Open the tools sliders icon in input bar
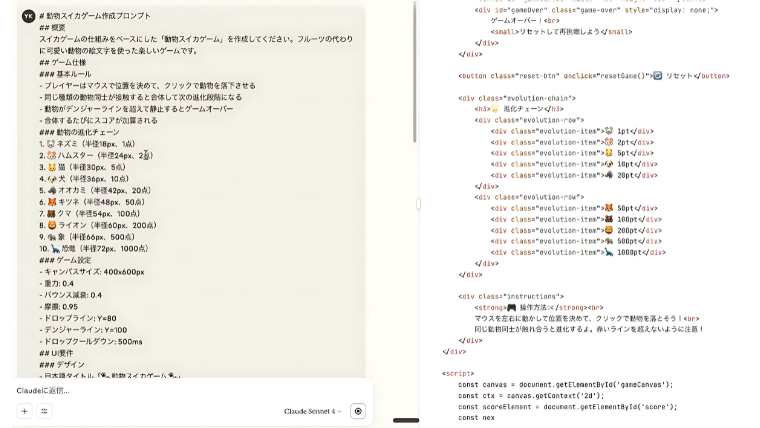This screenshot has height=428, width=760. tap(44, 411)
